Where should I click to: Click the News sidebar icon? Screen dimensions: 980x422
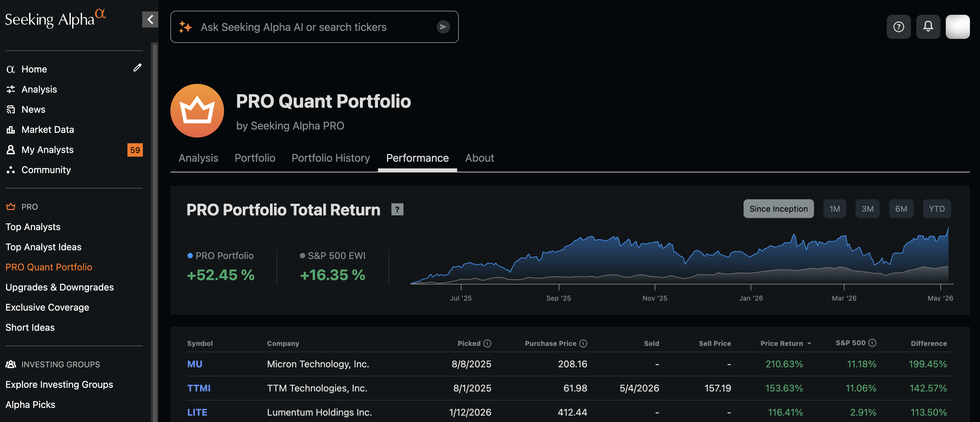pos(11,109)
